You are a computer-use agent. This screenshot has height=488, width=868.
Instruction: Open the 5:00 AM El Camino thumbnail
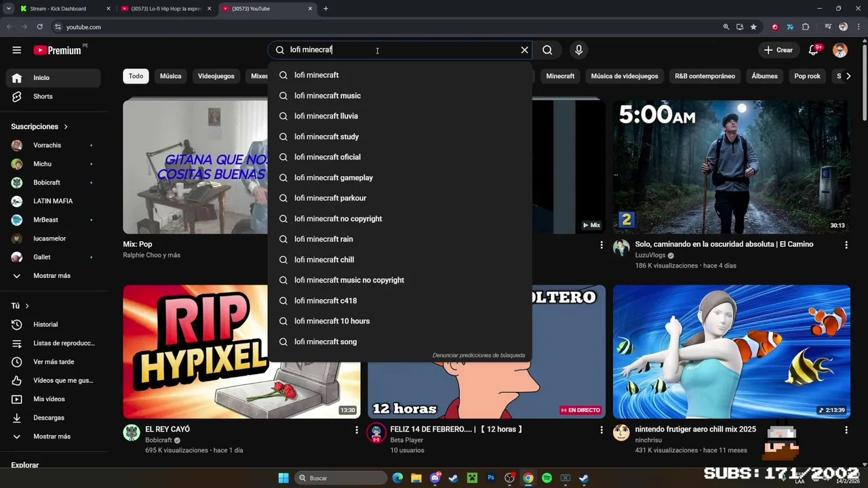click(731, 167)
